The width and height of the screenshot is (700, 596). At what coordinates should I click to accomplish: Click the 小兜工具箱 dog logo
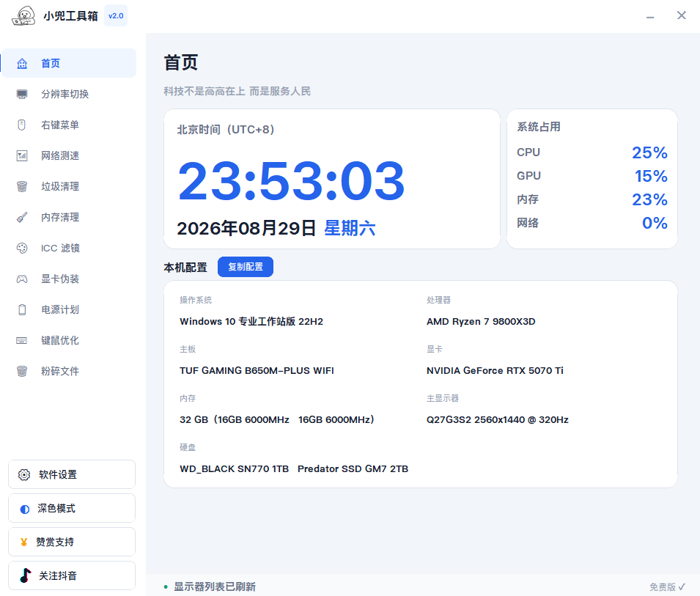(x=23, y=16)
